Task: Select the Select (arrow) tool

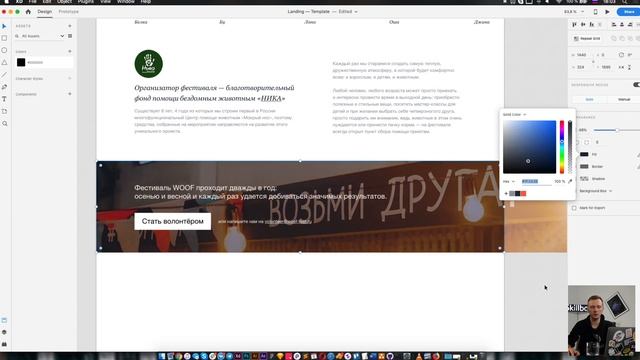Action: 4,26
